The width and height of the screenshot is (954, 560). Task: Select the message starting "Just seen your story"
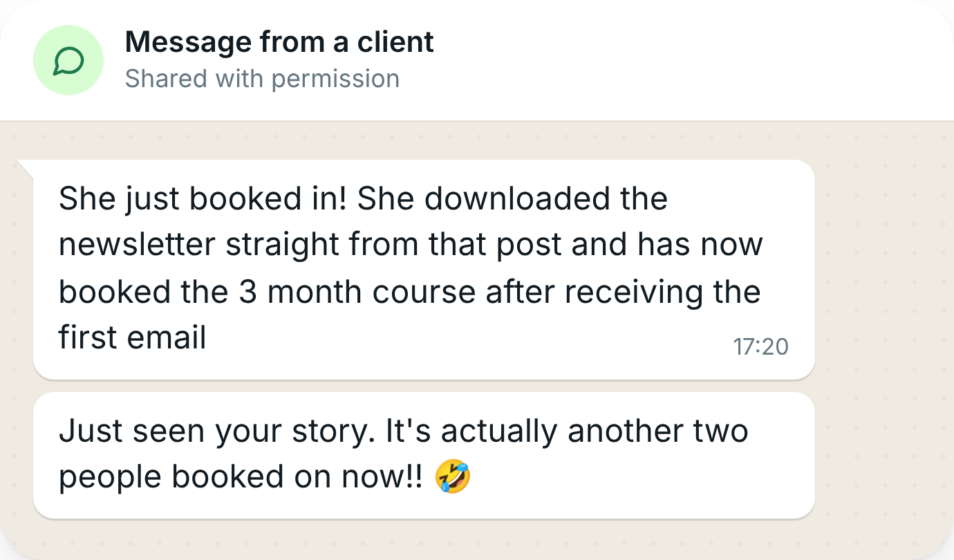point(424,455)
